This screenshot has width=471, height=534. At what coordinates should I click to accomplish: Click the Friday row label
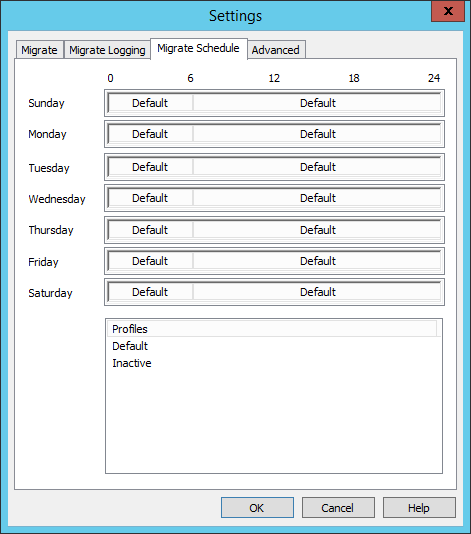click(43, 262)
